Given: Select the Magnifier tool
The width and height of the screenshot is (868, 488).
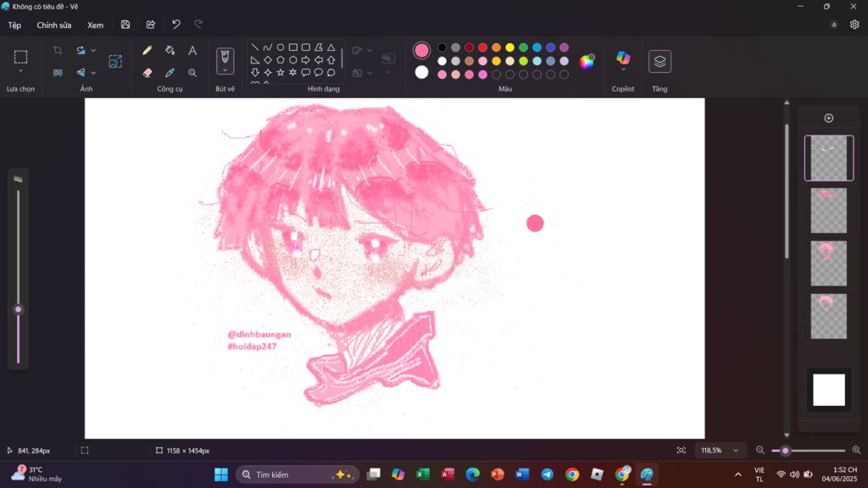Looking at the screenshot, I should [192, 73].
